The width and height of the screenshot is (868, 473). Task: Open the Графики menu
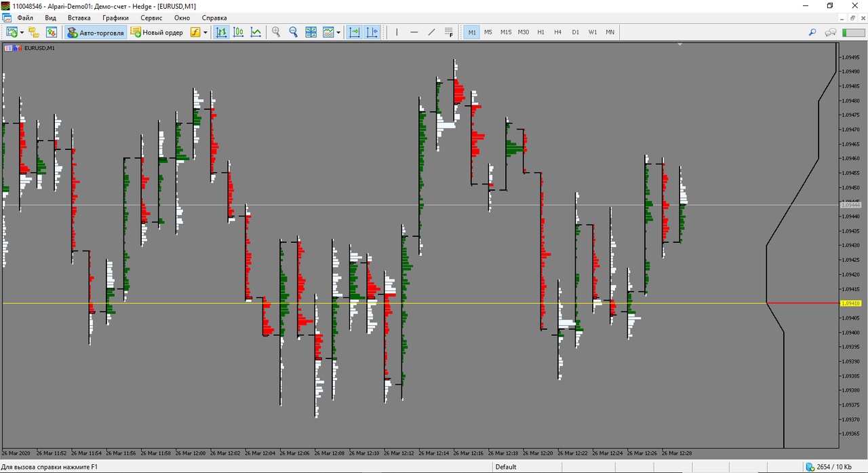coord(116,18)
